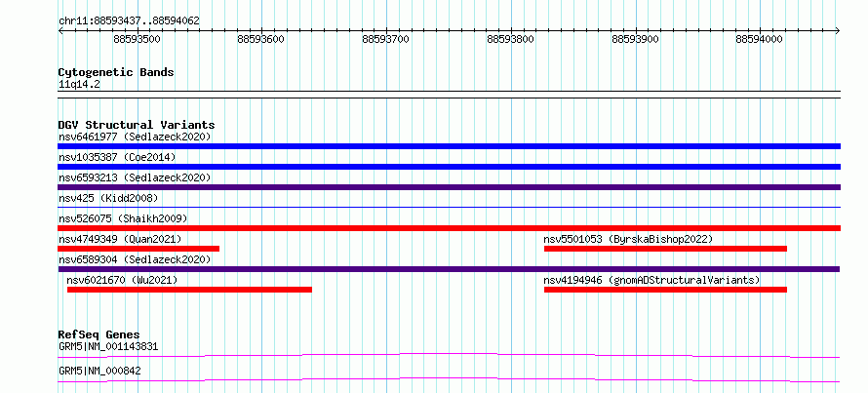Open nsv4194946 (gnomADStructuralVariants) variant
Viewport: 868px width, 393px height.
pos(651,280)
